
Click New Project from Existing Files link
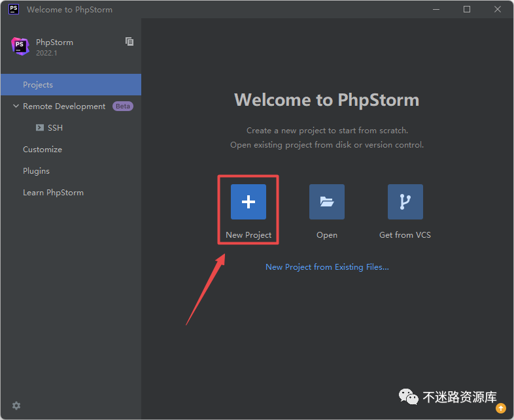[327, 267]
